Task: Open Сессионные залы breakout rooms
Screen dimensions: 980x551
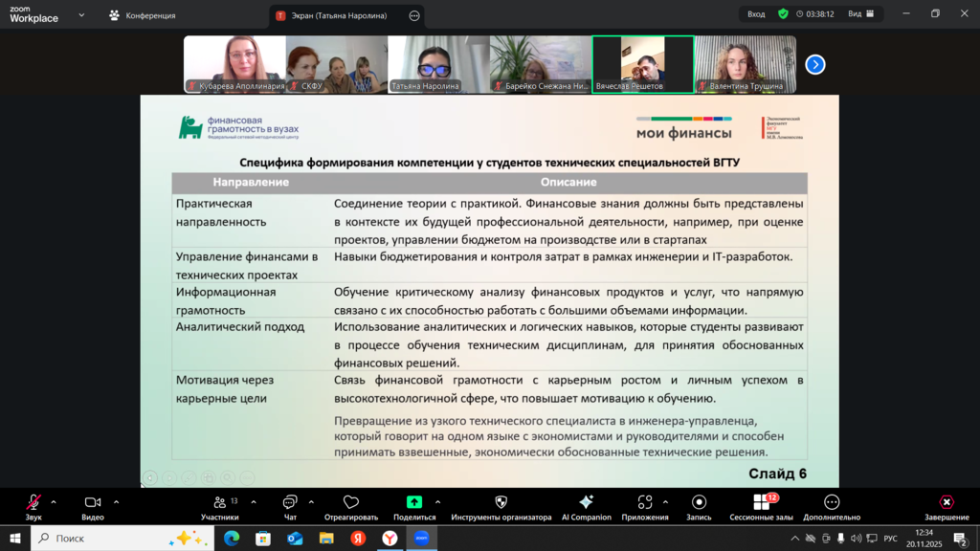Action: 761,503
